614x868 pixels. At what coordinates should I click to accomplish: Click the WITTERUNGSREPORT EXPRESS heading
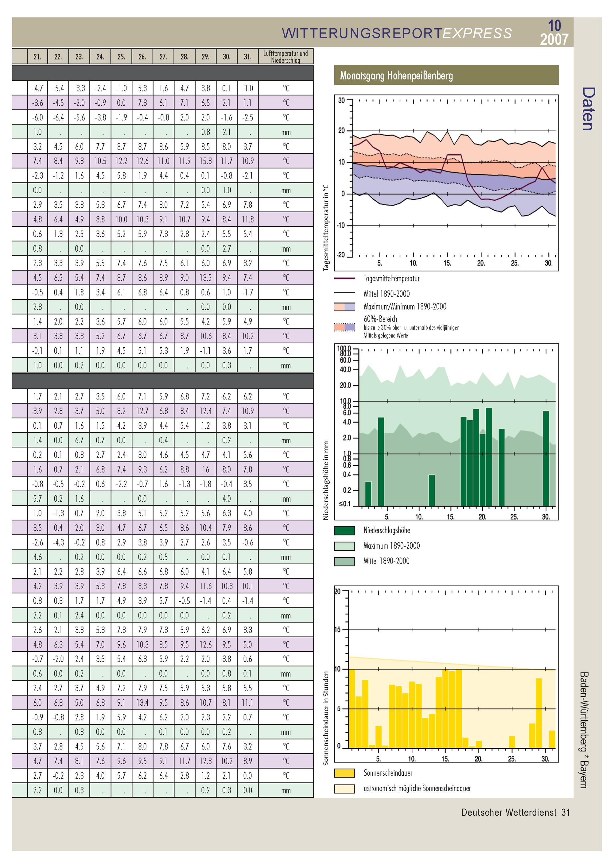point(397,33)
